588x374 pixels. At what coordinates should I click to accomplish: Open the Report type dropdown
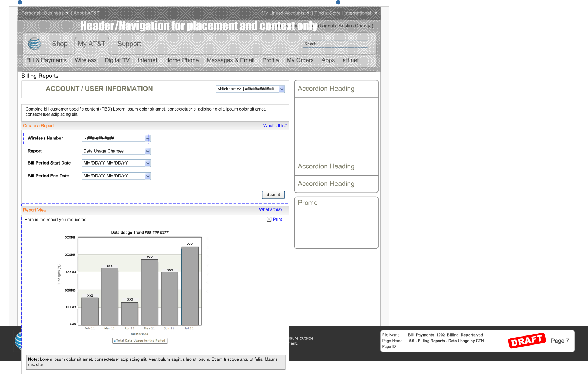tap(148, 151)
